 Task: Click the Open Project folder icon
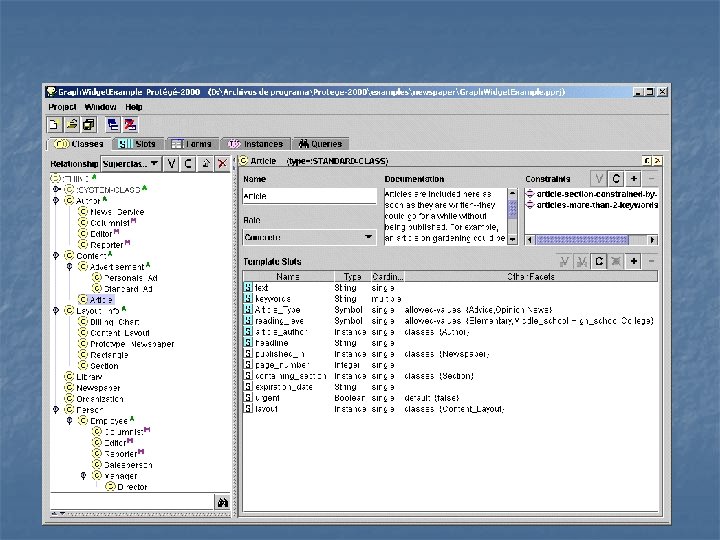pyautogui.click(x=71, y=125)
